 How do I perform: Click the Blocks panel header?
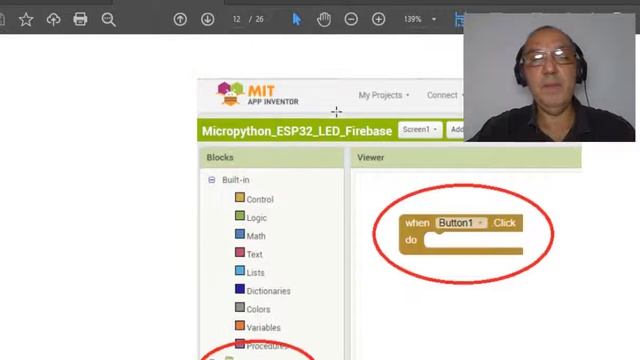[x=271, y=158]
